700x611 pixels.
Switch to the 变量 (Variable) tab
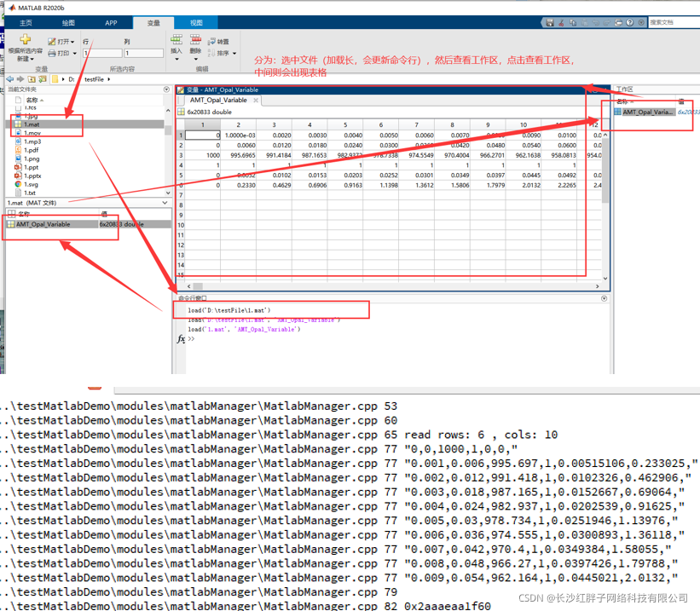tap(153, 23)
